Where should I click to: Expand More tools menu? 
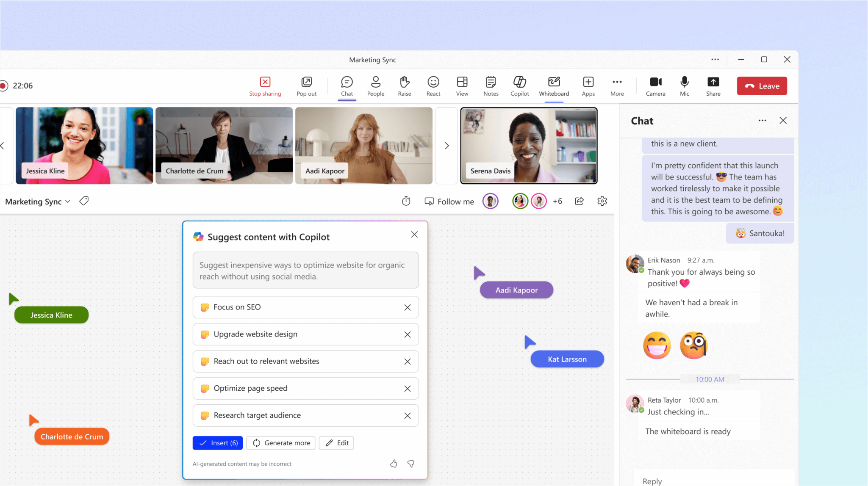point(617,86)
